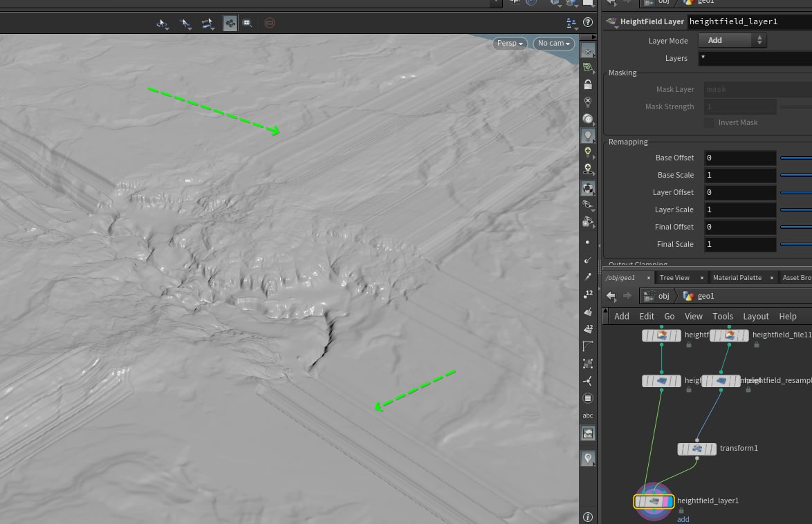Click the view inspect magnifier icon
The image size is (812, 524).
coord(247,23)
